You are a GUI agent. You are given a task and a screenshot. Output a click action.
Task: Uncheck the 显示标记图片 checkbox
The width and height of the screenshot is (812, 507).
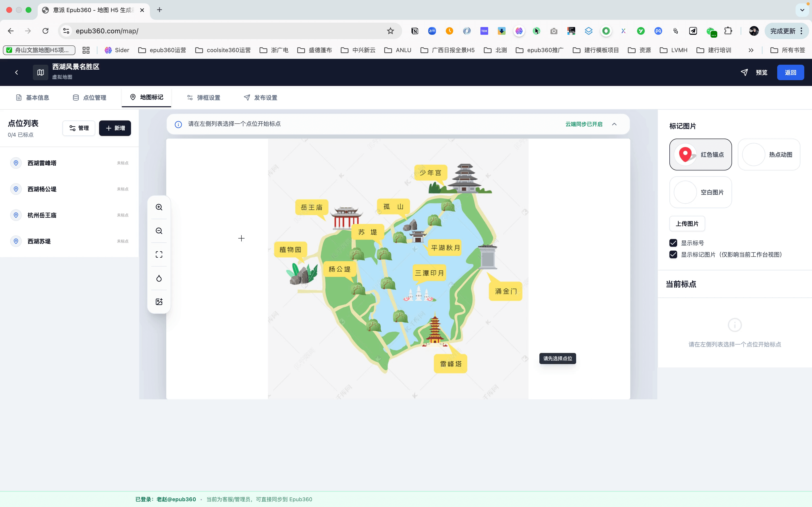tap(673, 254)
